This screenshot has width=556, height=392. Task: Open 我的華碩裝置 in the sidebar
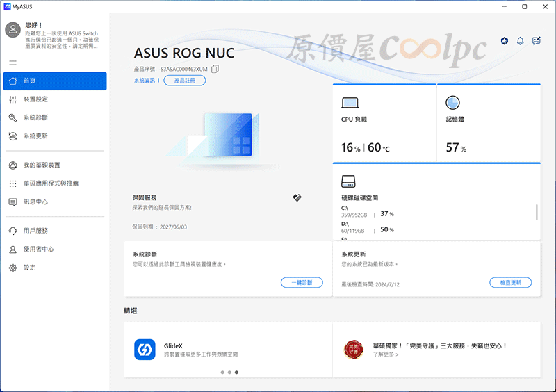(x=55, y=165)
